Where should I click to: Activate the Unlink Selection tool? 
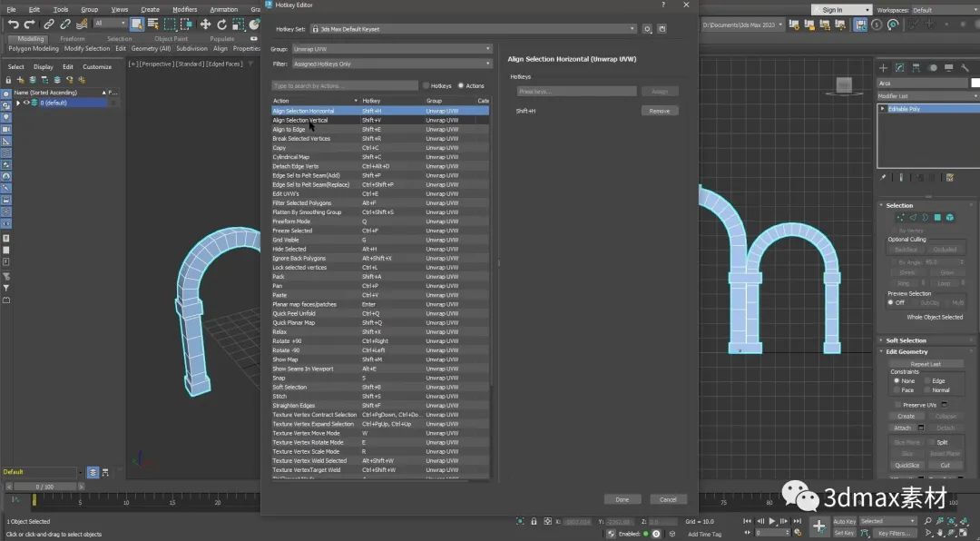(x=65, y=25)
